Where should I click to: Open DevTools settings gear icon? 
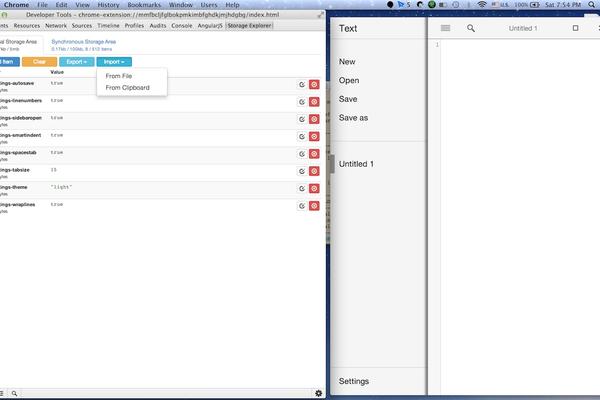coord(318,393)
